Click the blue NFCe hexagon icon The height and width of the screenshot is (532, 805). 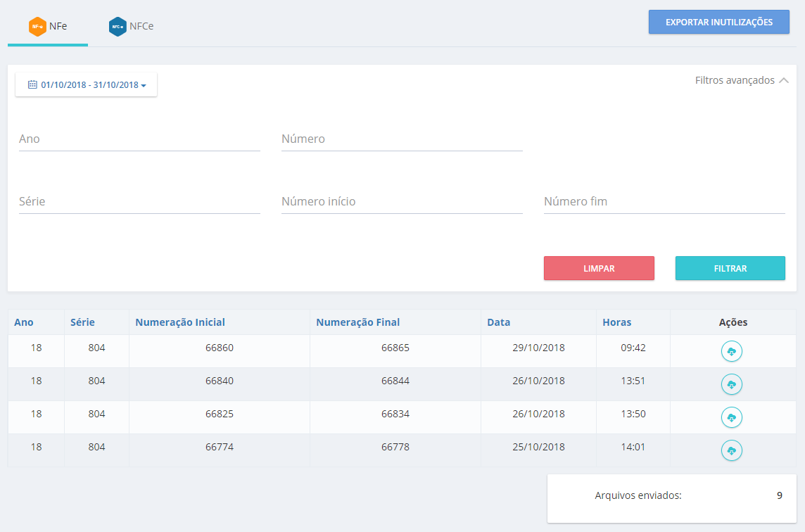[118, 26]
